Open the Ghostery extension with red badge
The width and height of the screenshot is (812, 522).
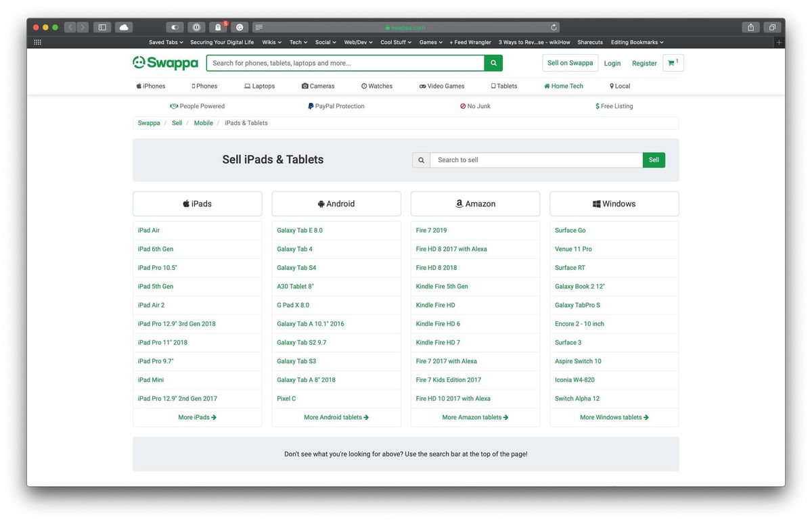(218, 27)
